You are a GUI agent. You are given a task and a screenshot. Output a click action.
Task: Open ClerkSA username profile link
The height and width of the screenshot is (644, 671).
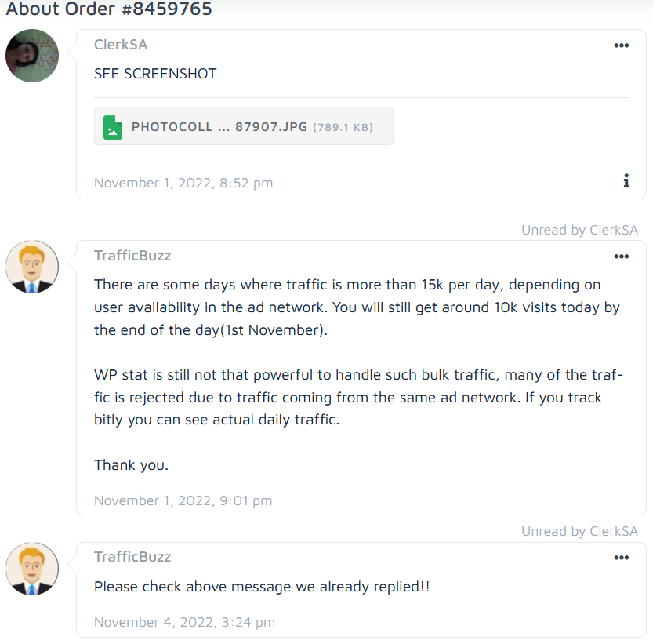121,45
